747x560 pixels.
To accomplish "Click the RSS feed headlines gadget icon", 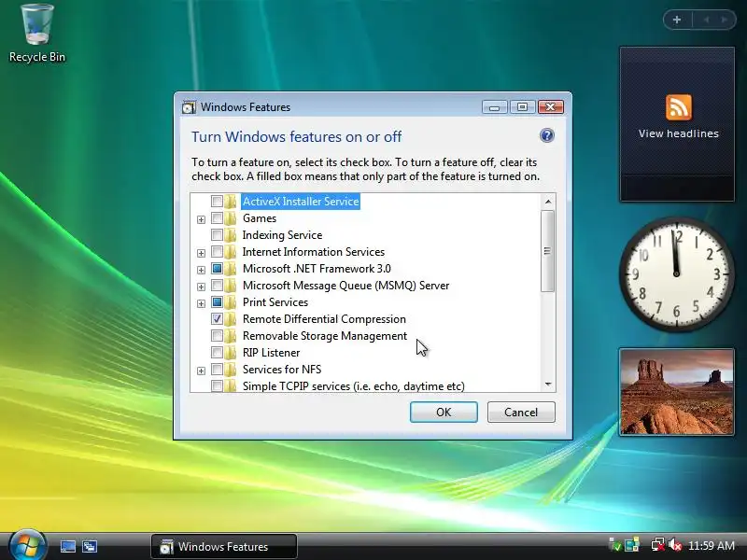I will point(679,107).
